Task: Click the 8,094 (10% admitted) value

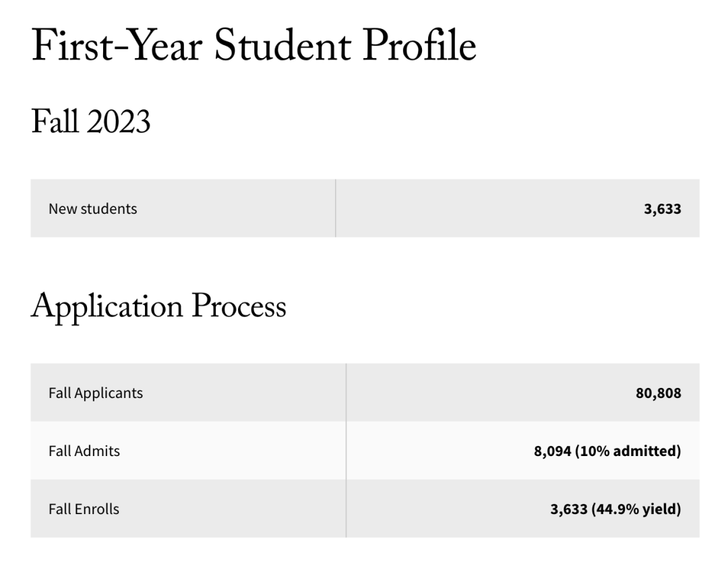Action: click(607, 451)
